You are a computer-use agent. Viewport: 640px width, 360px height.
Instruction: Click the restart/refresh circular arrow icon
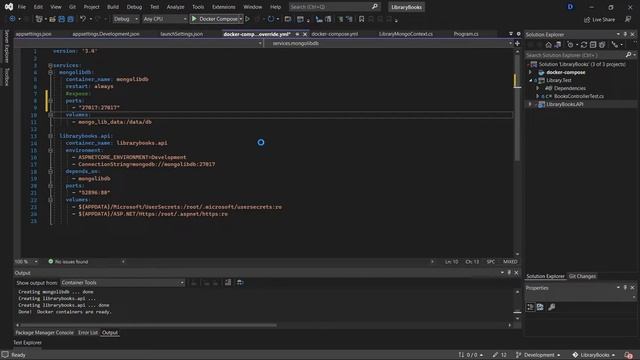click(271, 19)
